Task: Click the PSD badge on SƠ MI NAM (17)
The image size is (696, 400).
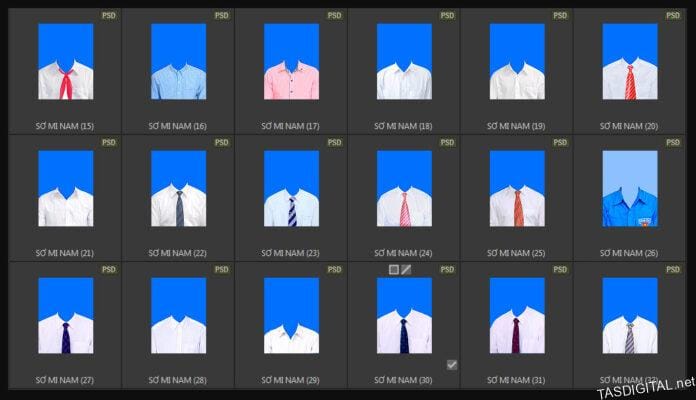Action: [334, 16]
